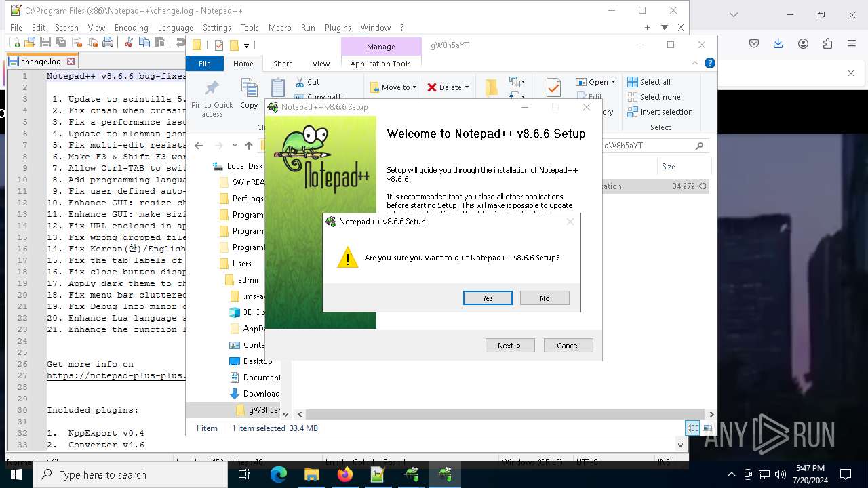Click the Cut scissors icon in Notepad++ toolbar
Screen dimensions: 868x488
click(x=128, y=42)
